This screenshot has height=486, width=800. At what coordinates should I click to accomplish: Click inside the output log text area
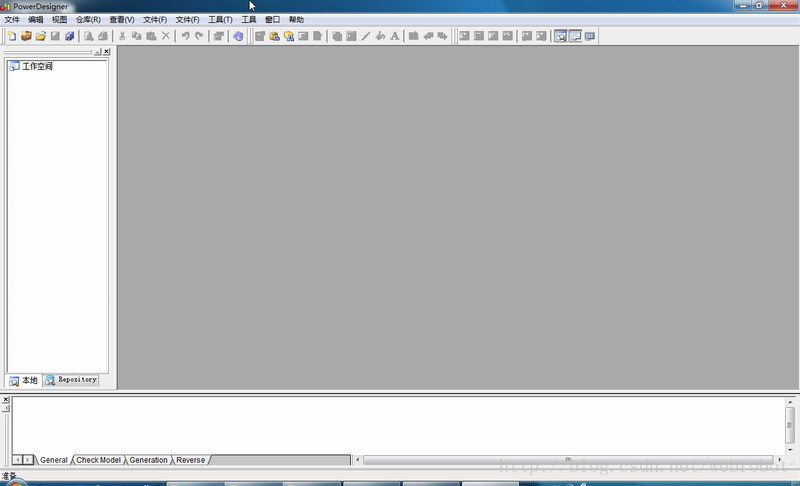(398, 425)
